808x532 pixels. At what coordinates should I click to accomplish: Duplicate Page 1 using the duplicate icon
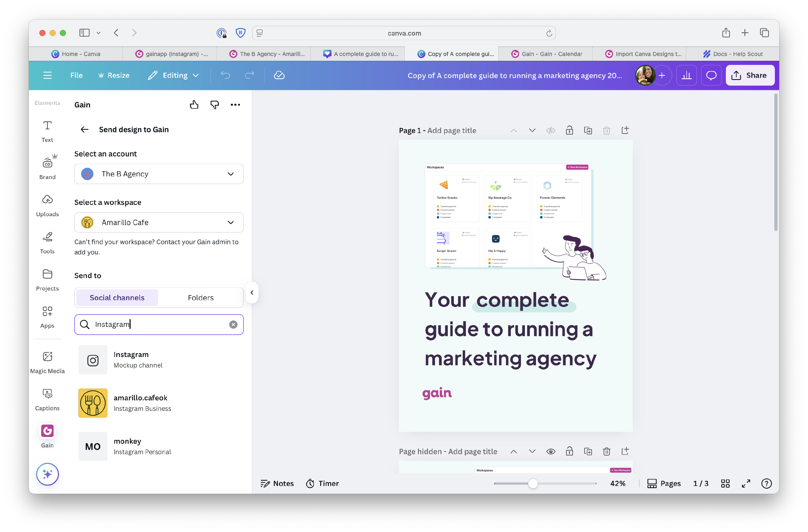588,131
